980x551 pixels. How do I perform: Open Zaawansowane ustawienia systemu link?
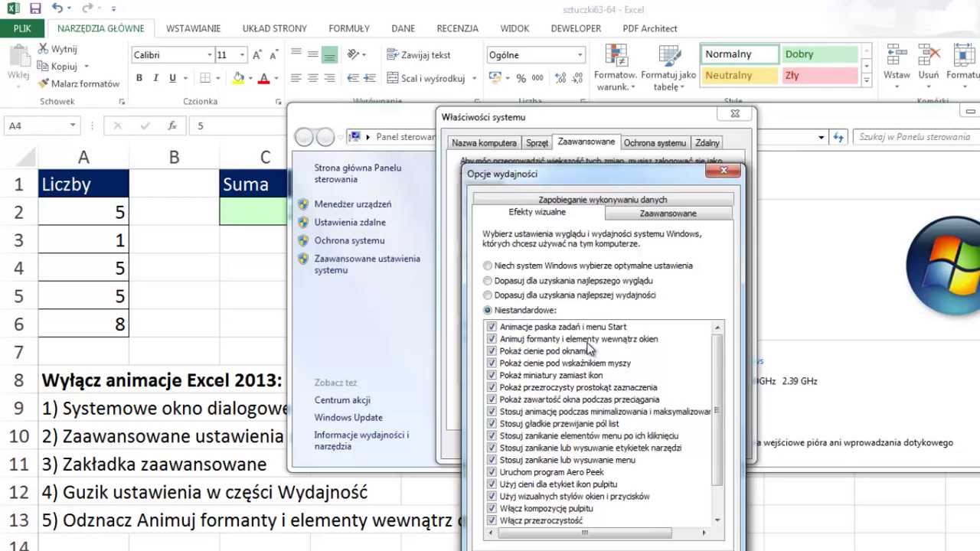click(367, 264)
